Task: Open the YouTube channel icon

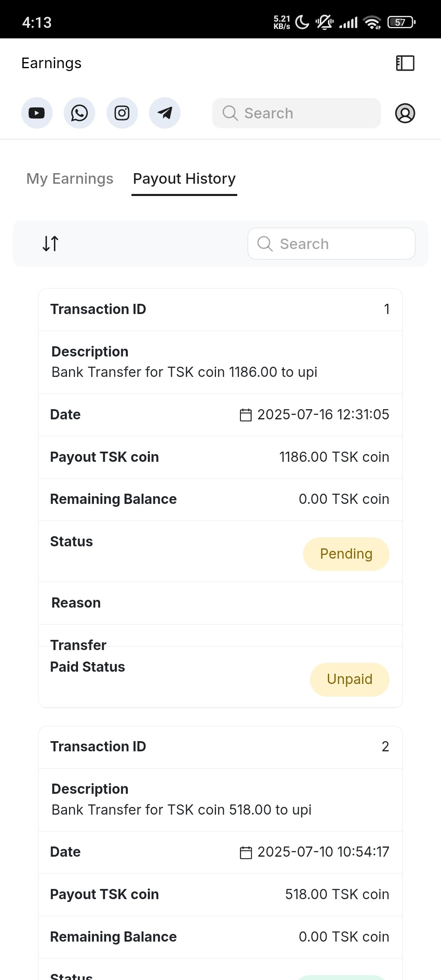Action: pos(37,113)
